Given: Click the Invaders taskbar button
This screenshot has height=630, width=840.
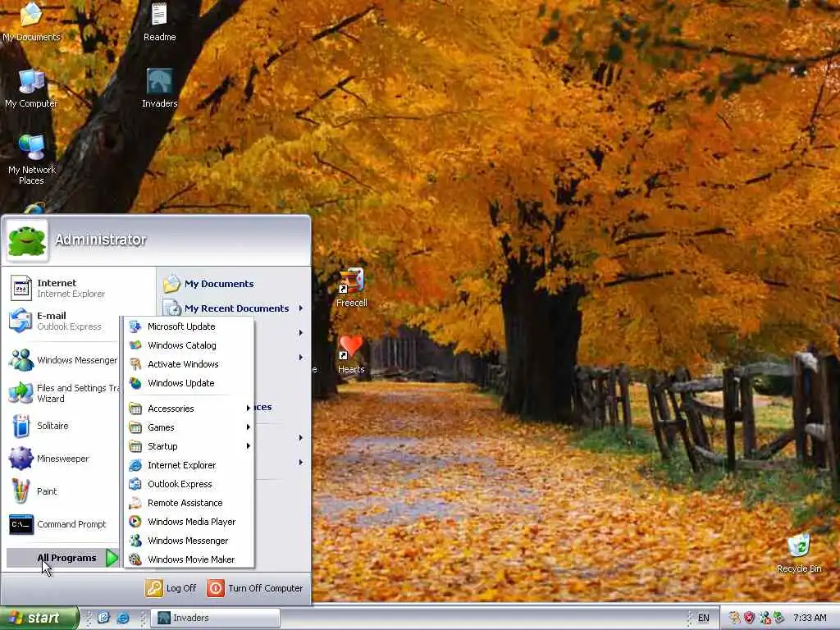Looking at the screenshot, I should pyautogui.click(x=215, y=618).
